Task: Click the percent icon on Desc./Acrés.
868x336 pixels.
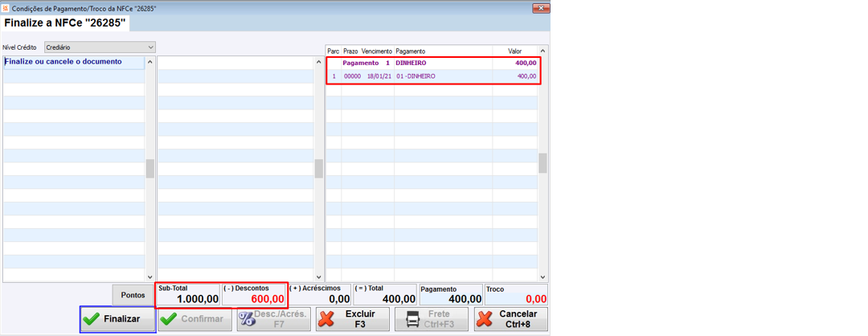Action: (x=246, y=320)
